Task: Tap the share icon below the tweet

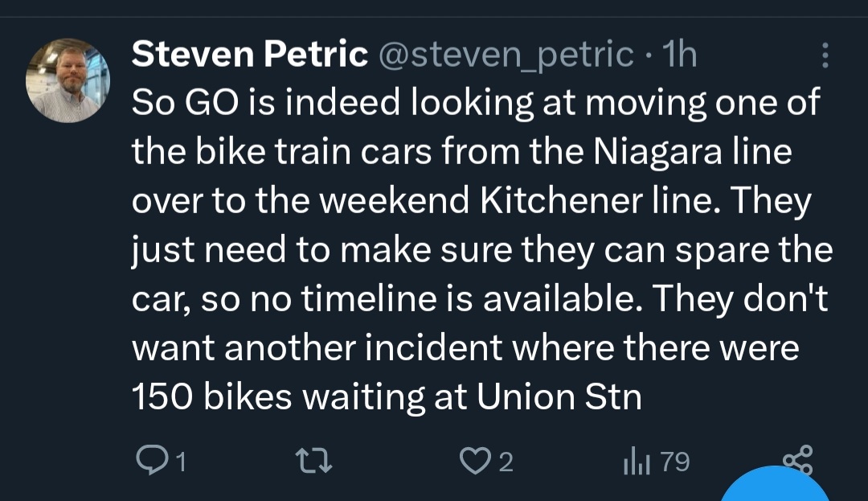Action: (797, 461)
